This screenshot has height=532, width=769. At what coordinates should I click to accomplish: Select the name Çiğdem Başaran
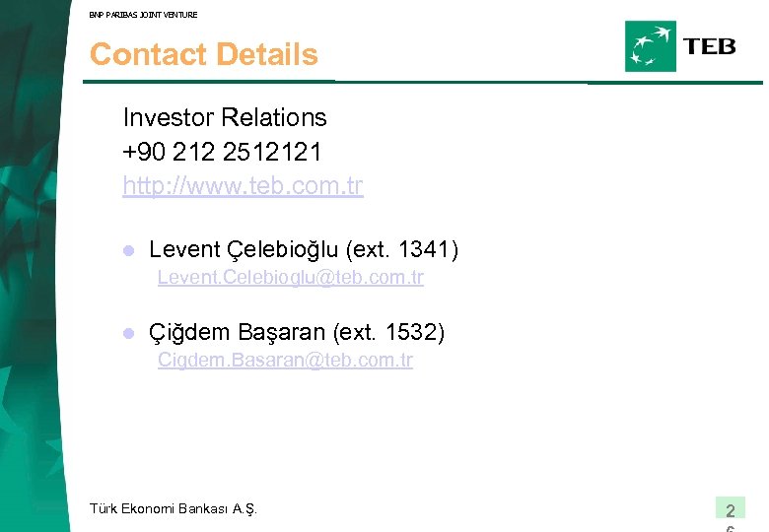[x=238, y=333]
